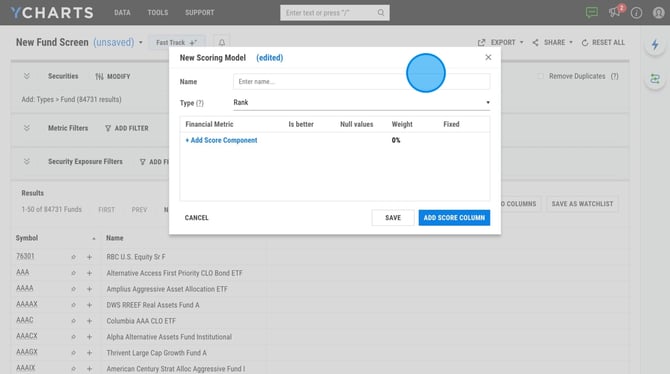
Task: Open the Support menu
Action: pyautogui.click(x=200, y=12)
